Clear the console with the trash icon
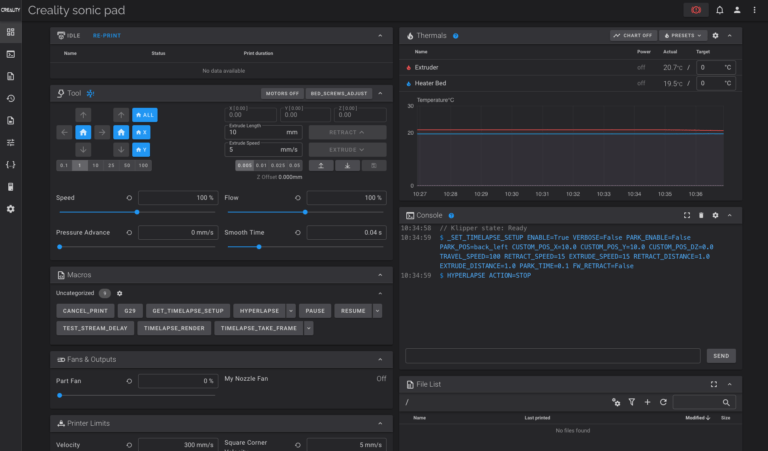768x451 pixels. pyautogui.click(x=701, y=215)
